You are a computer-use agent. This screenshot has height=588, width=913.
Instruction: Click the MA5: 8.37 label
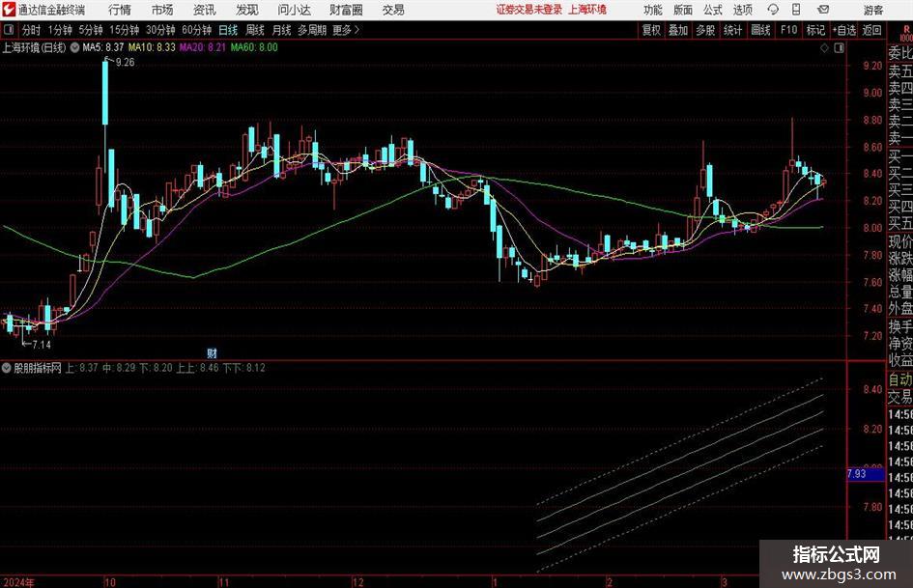(103, 47)
